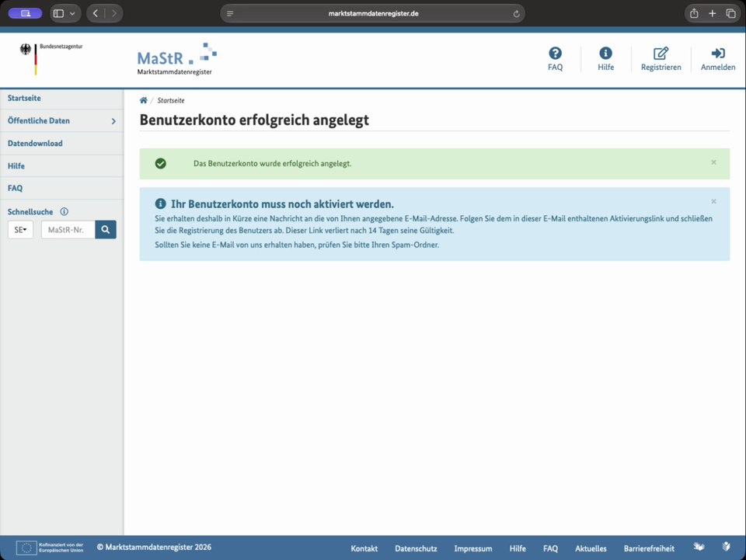
Task: Toggle the browser sidebar icon
Action: pyautogui.click(x=58, y=13)
